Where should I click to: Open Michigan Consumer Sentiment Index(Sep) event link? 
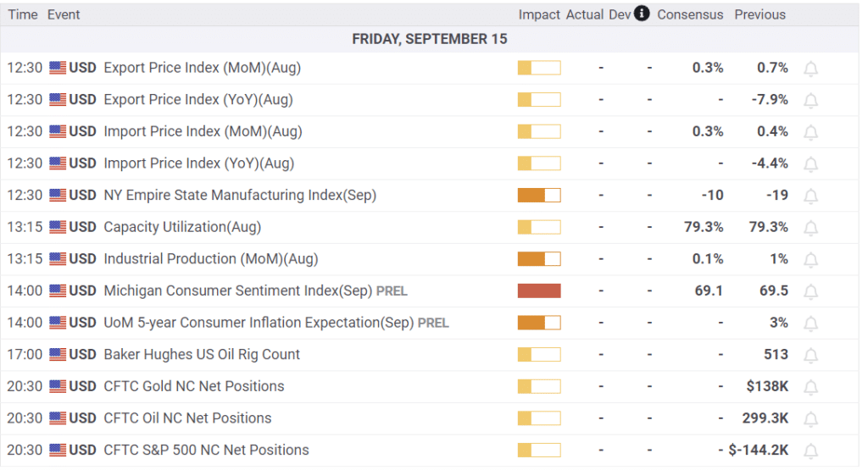coord(237,291)
